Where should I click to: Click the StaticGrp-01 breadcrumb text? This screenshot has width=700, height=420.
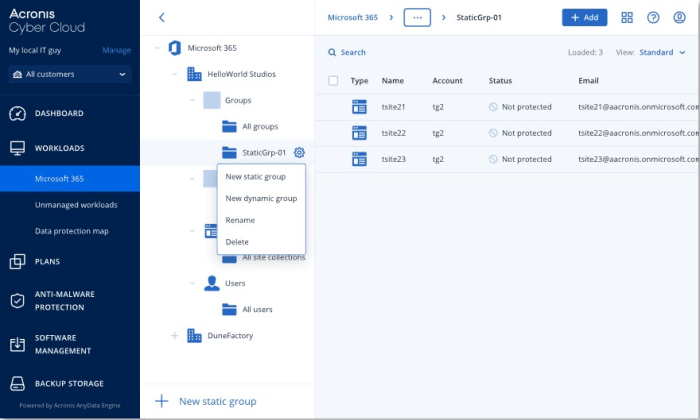click(479, 17)
